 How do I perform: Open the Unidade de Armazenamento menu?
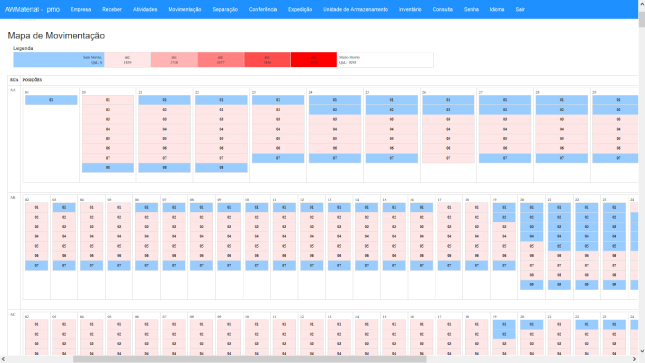pyautogui.click(x=355, y=9)
